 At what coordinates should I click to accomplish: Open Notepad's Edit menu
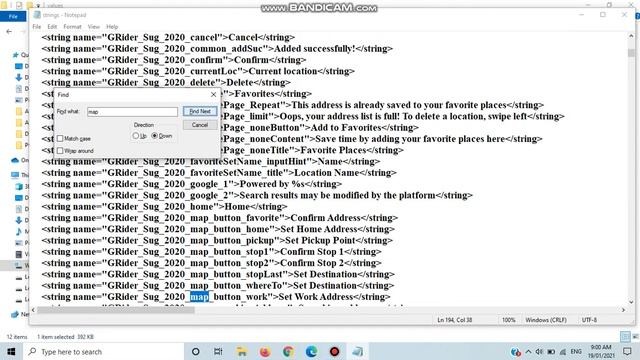pos(52,27)
